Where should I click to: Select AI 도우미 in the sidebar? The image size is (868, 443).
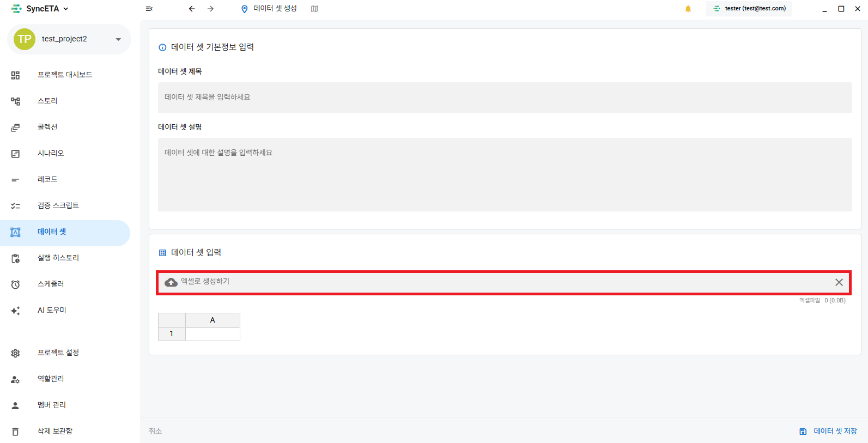(52, 310)
